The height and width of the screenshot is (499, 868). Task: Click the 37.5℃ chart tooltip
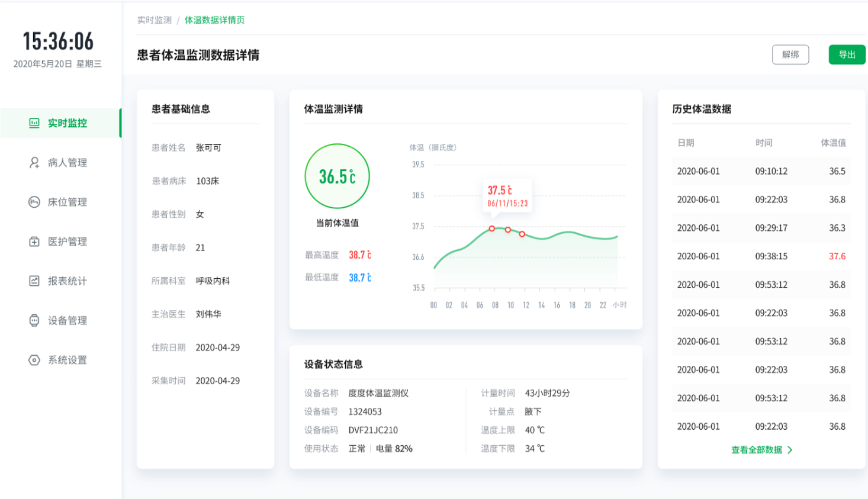(x=507, y=197)
